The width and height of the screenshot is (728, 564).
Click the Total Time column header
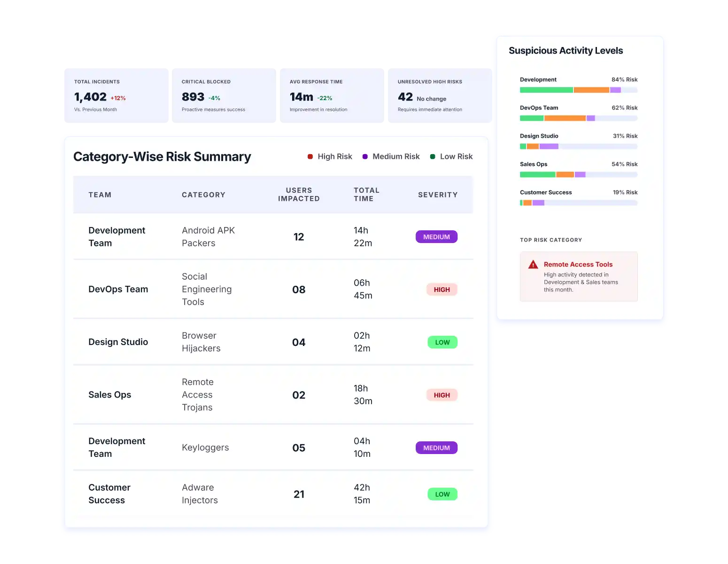[x=366, y=195]
